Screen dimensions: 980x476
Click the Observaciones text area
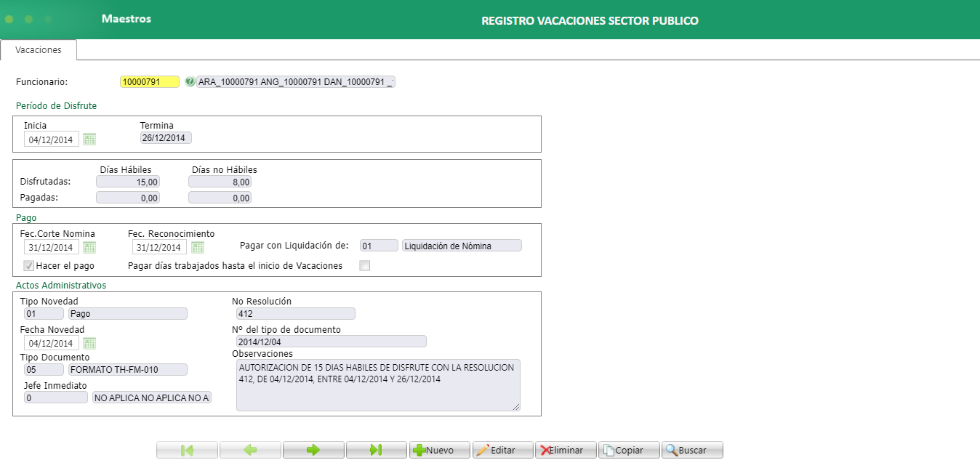(379, 385)
